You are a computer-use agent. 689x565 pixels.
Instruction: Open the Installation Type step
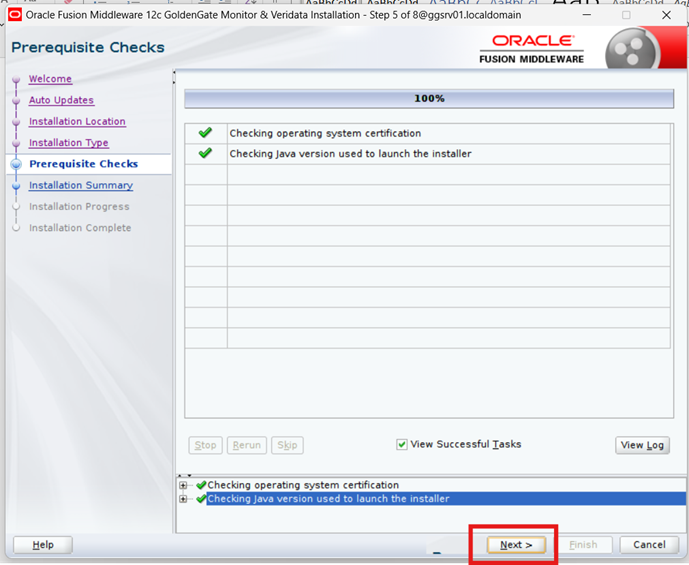point(68,143)
